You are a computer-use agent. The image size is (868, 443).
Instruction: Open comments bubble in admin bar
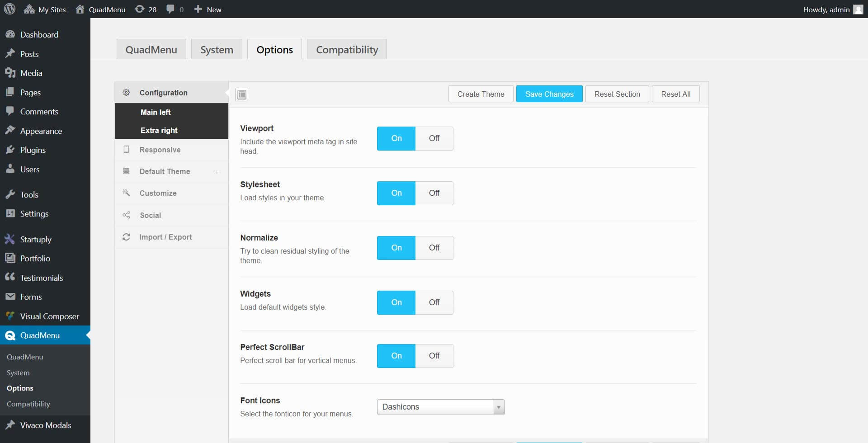(x=175, y=9)
